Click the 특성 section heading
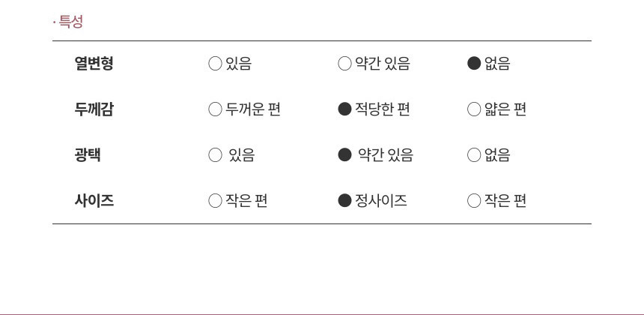The image size is (644, 315). coord(70,22)
